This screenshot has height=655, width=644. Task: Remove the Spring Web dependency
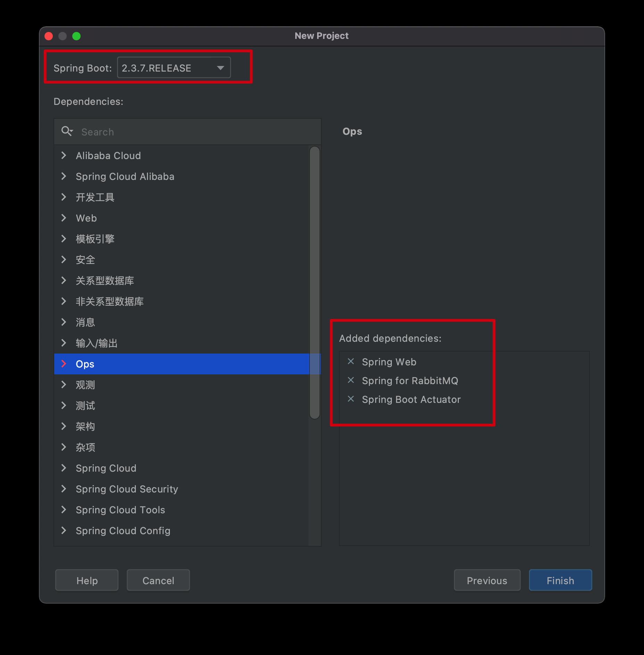(351, 362)
